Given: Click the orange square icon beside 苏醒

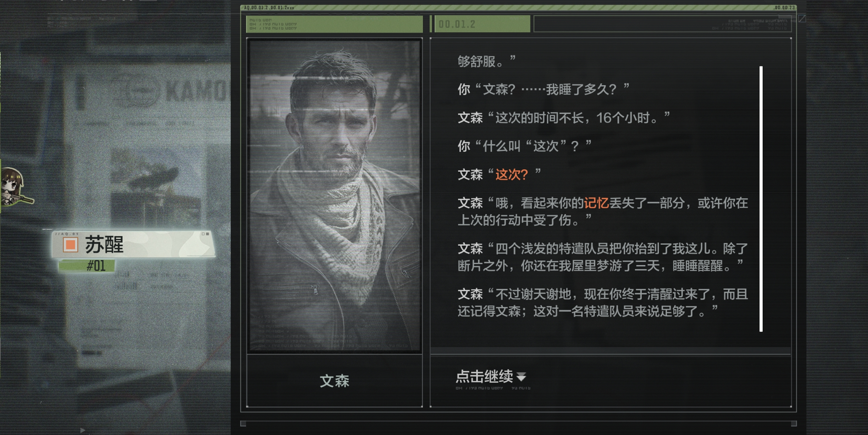Looking at the screenshot, I should 70,245.
